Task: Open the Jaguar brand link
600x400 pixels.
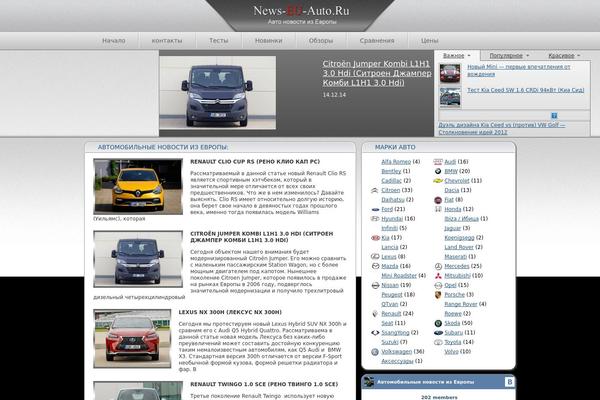Action: (453, 228)
